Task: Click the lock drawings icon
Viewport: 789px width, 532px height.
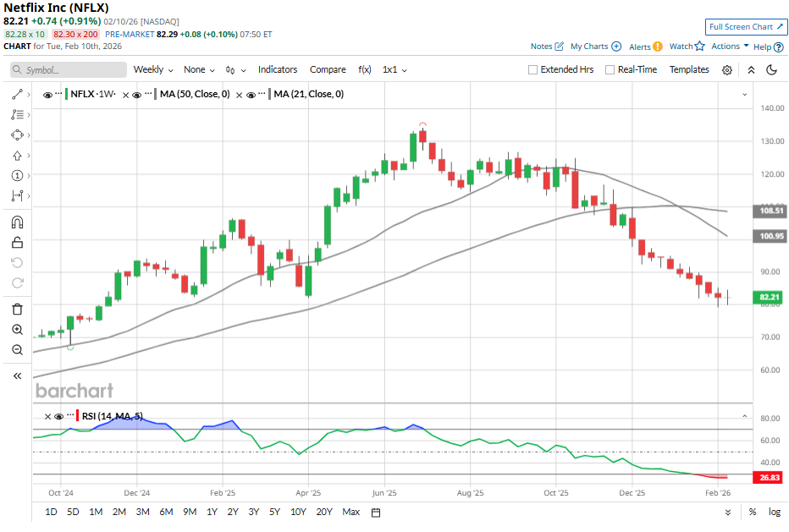Action: [x=17, y=243]
